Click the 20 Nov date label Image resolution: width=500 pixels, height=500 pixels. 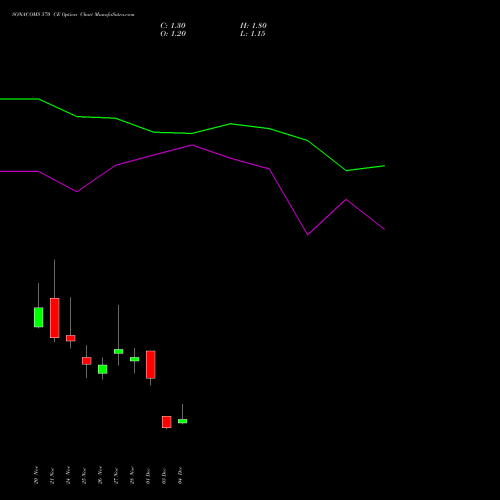tap(36, 475)
